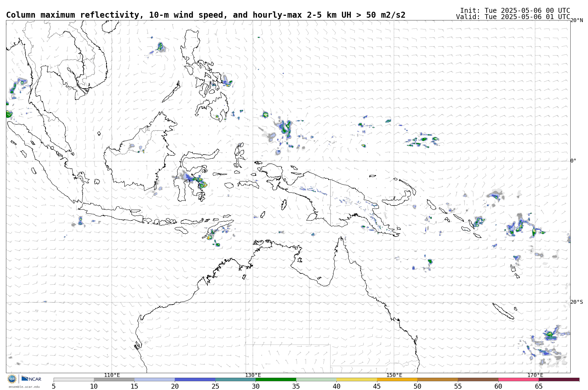Click the 15-20 lavender colorbar segment

click(x=155, y=379)
